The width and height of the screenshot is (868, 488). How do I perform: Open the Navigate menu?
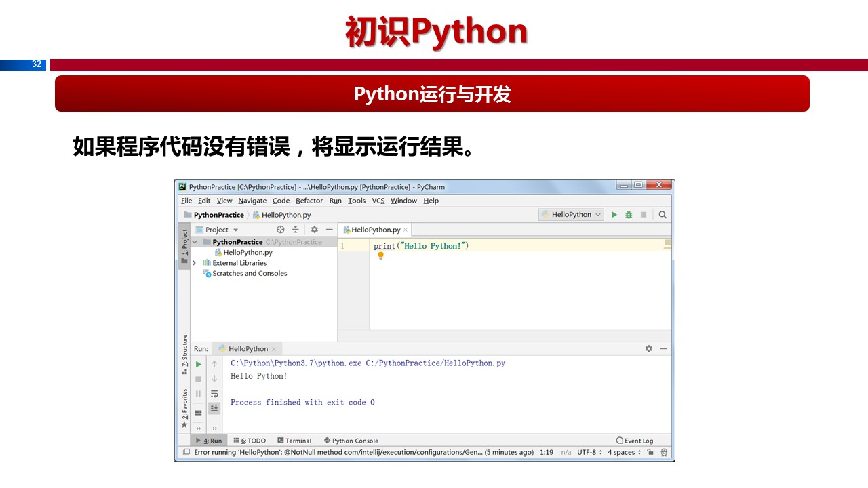coord(252,201)
